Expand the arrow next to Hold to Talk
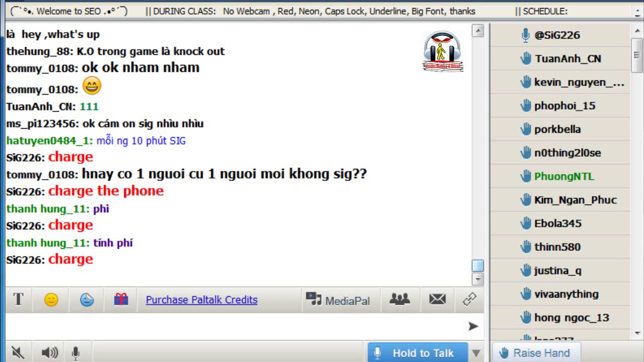 tap(475, 353)
